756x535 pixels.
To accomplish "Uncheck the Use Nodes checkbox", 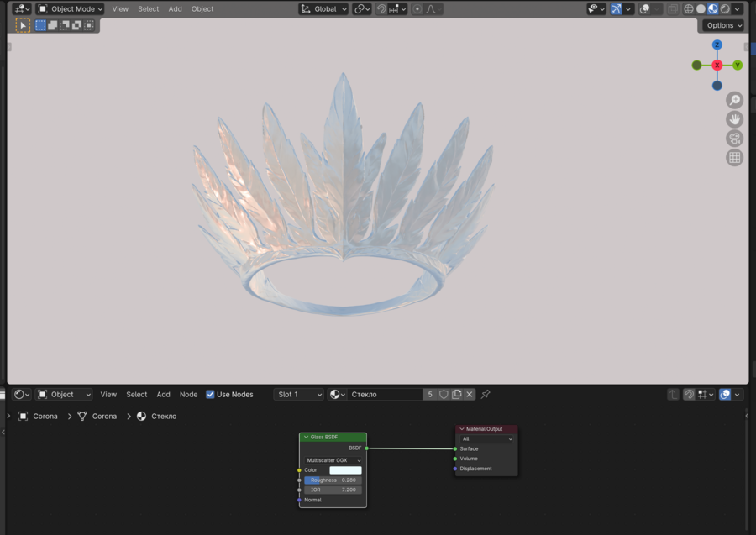I will [x=210, y=395].
